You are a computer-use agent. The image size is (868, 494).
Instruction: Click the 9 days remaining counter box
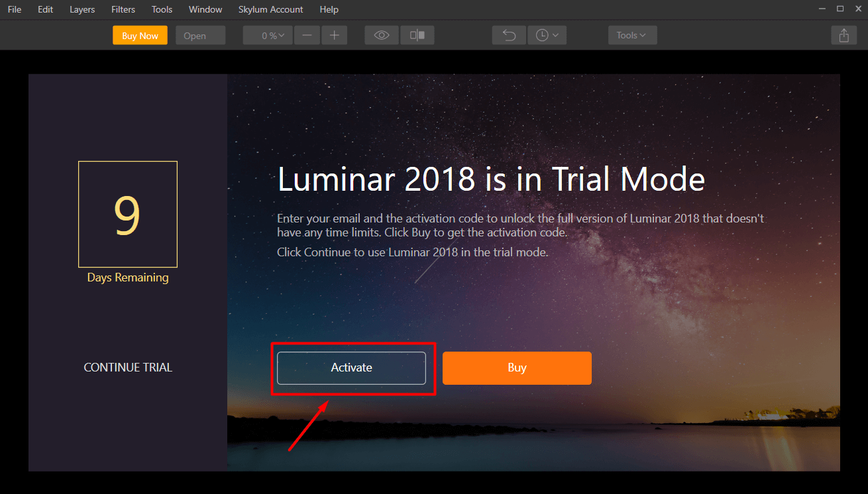pyautogui.click(x=128, y=214)
